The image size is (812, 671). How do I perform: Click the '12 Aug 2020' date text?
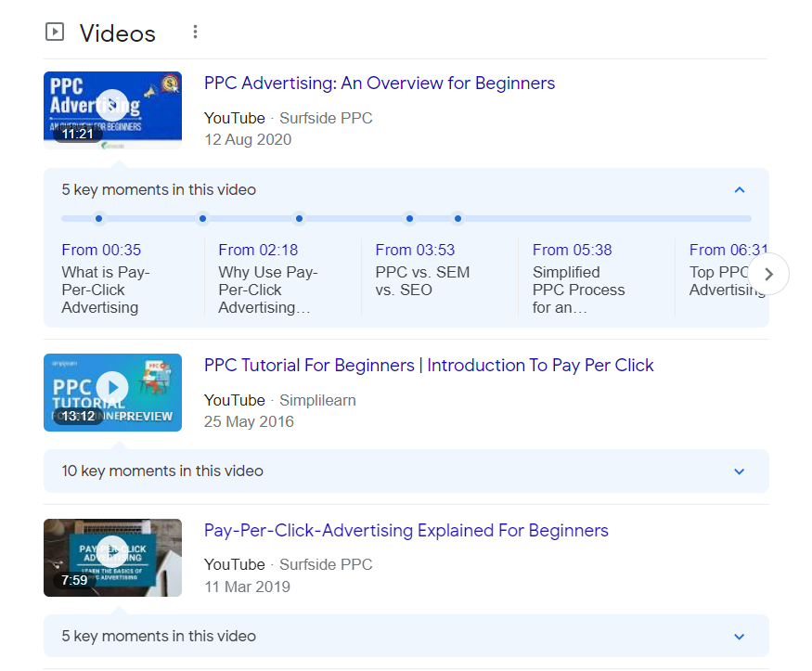tap(248, 140)
